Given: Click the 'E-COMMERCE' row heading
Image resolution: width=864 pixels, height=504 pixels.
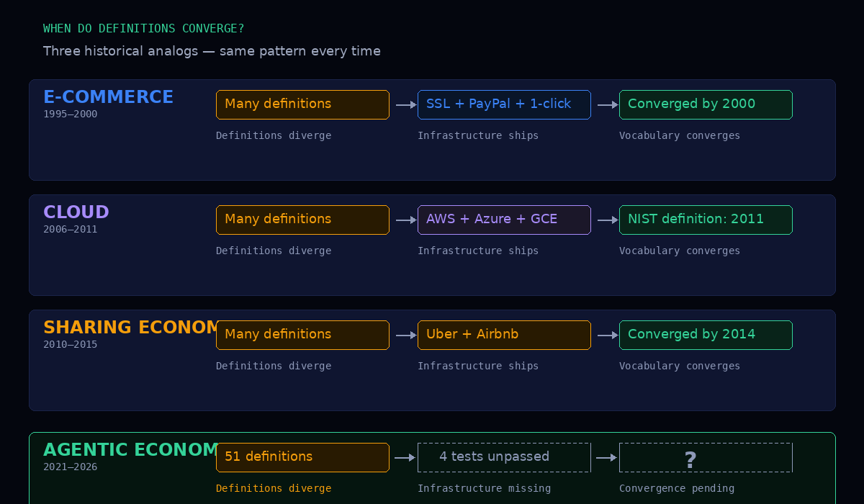Looking at the screenshot, I should click(x=108, y=97).
